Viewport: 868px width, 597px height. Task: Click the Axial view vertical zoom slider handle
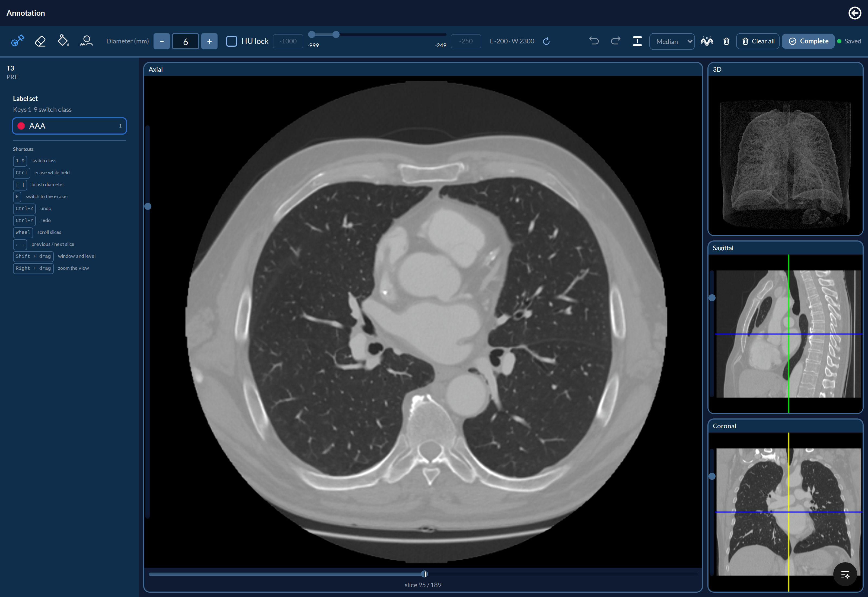pyautogui.click(x=148, y=207)
